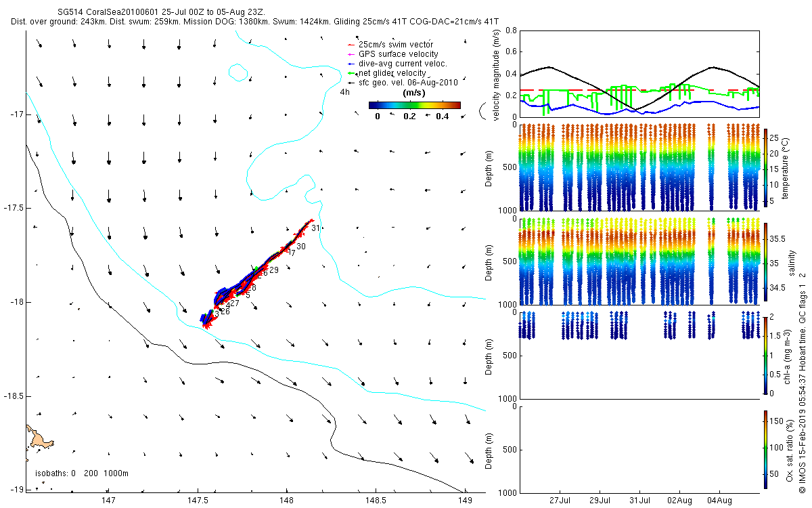
Task: Click the magenta GPS surface velocity legend marker
Action: (x=351, y=54)
